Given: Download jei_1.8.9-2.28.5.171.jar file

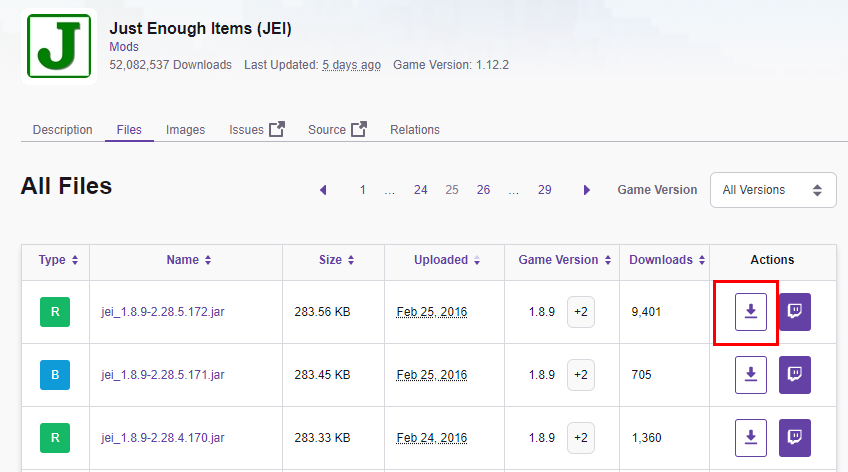Looking at the screenshot, I should [x=751, y=375].
